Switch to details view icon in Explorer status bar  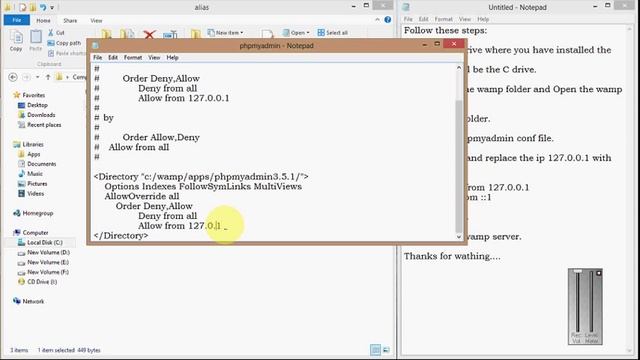click(375, 350)
